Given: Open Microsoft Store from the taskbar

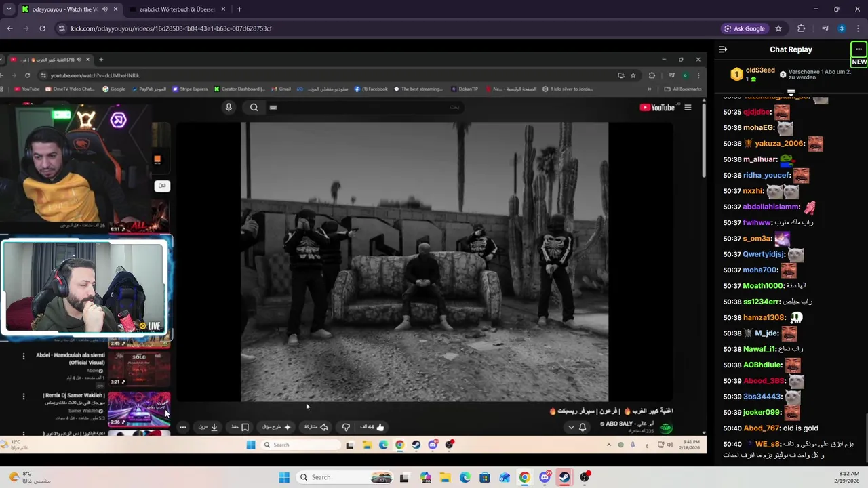Looking at the screenshot, I should [x=485, y=477].
